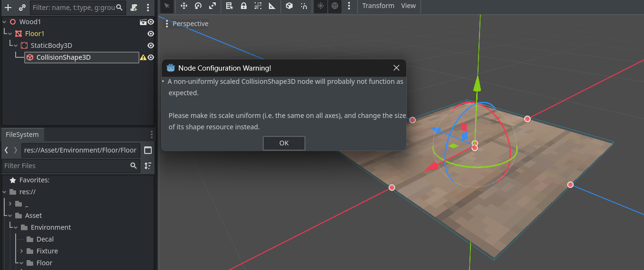Click the red X-axis gizmo handle
This screenshot has height=270, width=644.
(432, 166)
